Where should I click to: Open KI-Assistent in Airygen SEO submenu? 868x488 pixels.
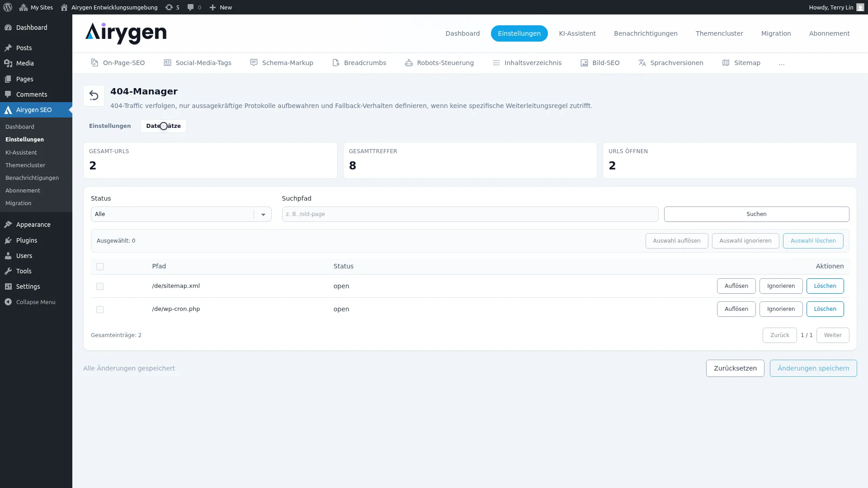(x=21, y=153)
